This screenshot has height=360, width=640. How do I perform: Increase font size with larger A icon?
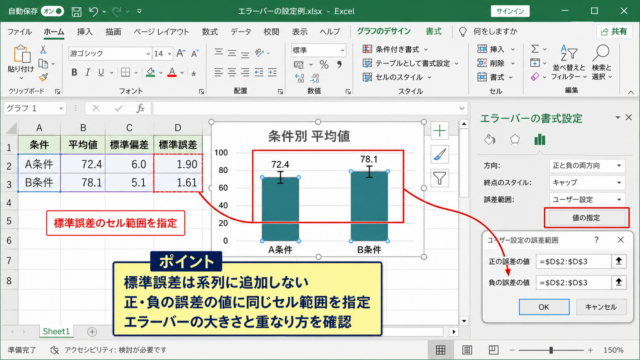click(181, 53)
